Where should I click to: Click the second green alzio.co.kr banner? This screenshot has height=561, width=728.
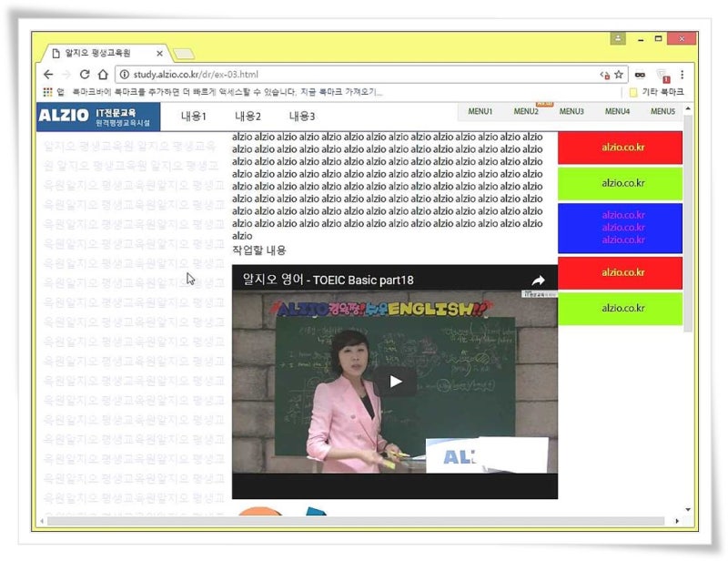coord(621,309)
